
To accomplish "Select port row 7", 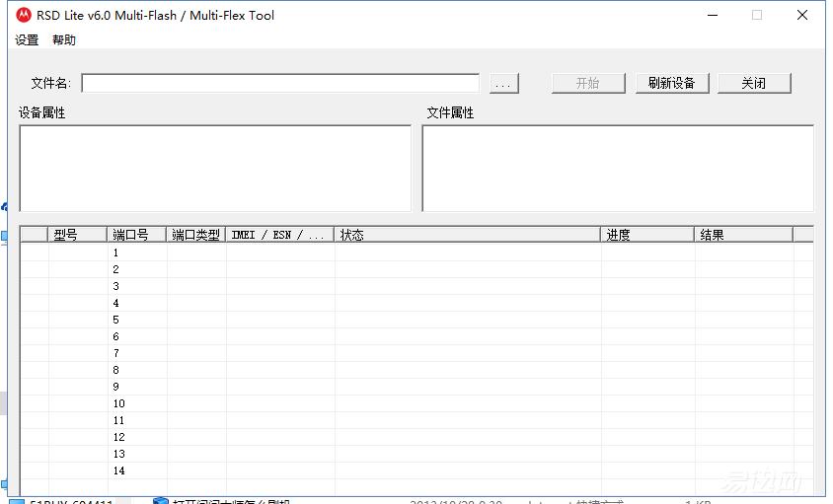I will click(416, 353).
